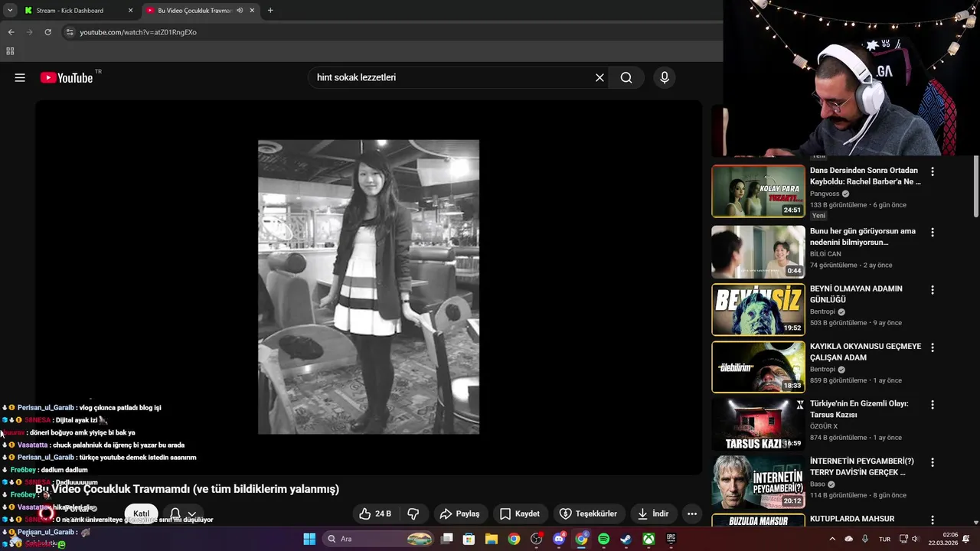Click the Teşekkürler thanks button
Viewport: 980px width, 551px height.
[x=588, y=514]
